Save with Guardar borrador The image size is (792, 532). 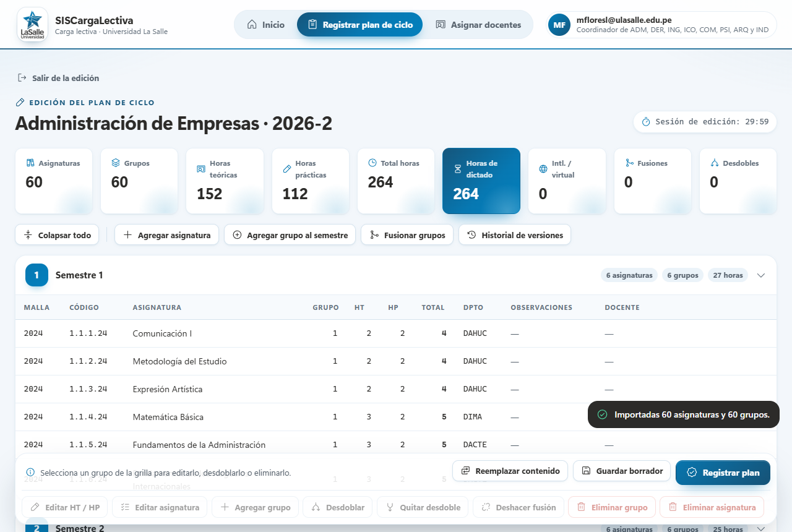pos(622,471)
